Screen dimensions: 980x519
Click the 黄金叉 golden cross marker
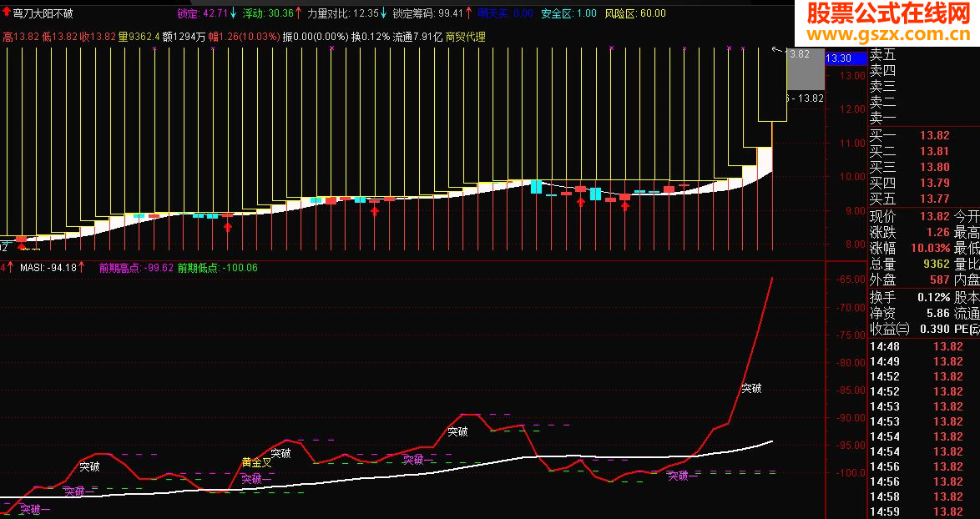257,462
